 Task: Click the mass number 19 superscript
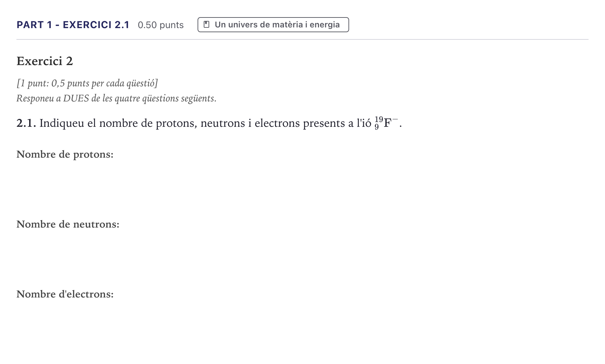tap(379, 119)
